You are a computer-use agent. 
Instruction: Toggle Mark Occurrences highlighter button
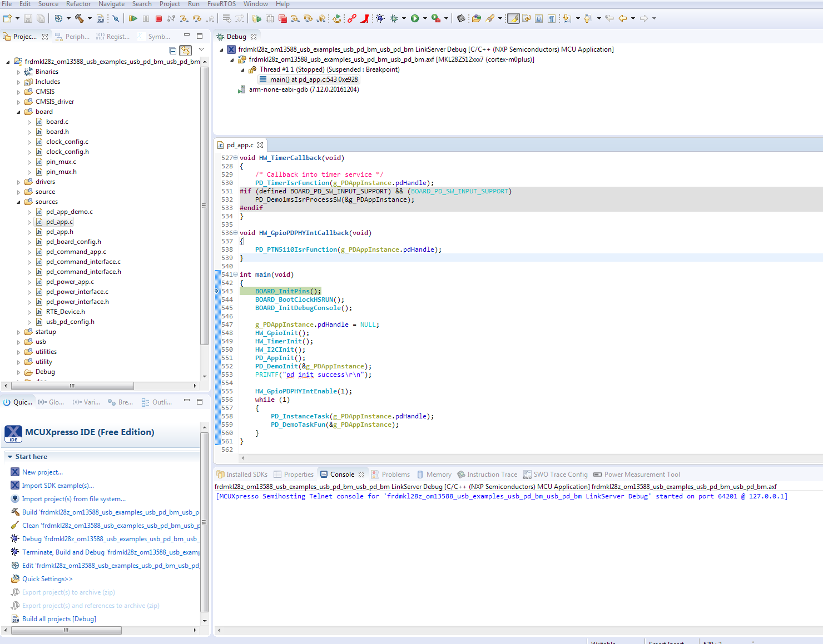point(513,18)
